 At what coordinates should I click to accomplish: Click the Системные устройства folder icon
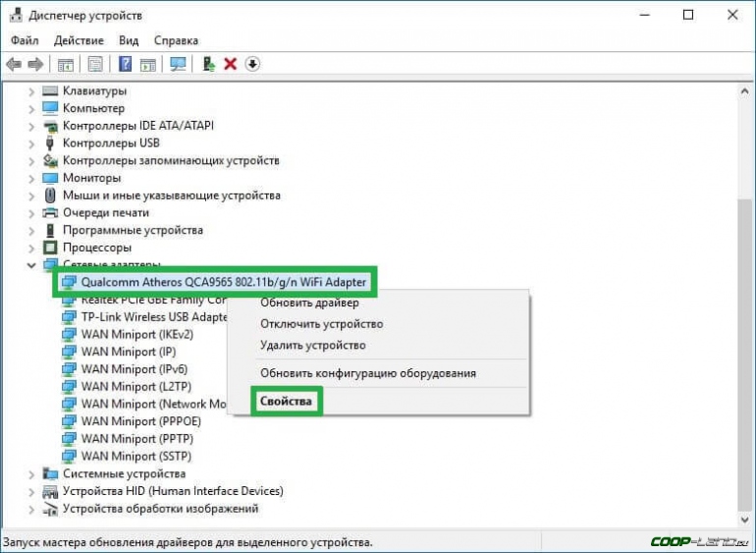(50, 473)
